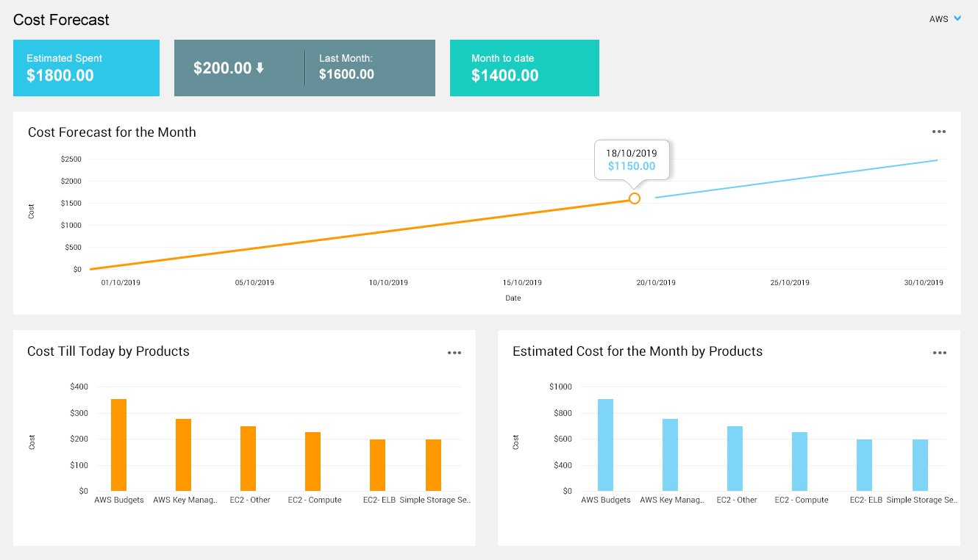Click blue AWS Key Manag.. bar
Screen dimensions: 978x560
click(x=670, y=455)
